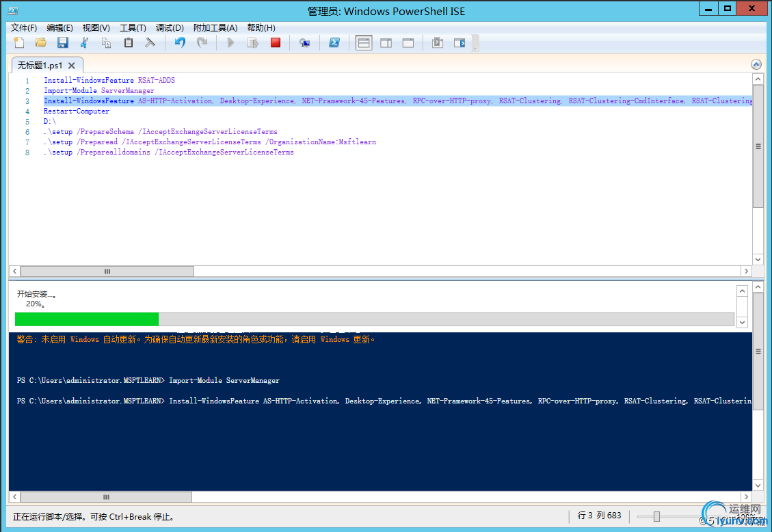The width and height of the screenshot is (772, 532).
Task: Click progress area scroll down arrow
Action: coord(743,323)
